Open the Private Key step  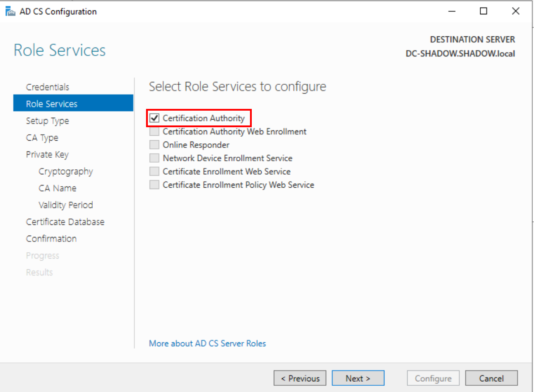[x=47, y=155]
